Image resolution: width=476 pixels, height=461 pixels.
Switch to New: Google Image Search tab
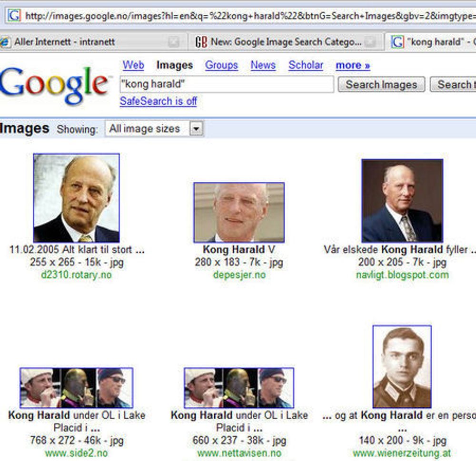tap(285, 42)
